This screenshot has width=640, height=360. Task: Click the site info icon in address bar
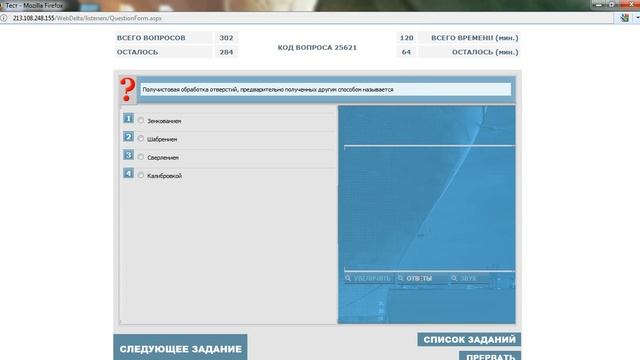coord(4,18)
